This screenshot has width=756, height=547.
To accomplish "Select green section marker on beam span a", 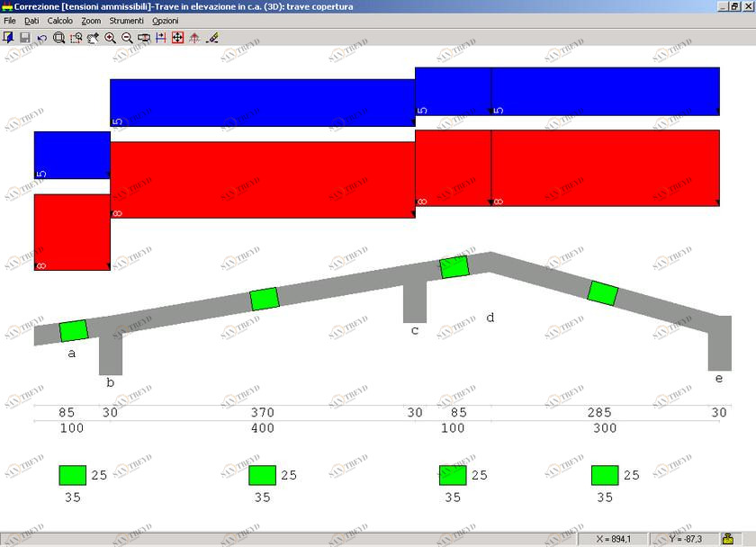I will pyautogui.click(x=73, y=330).
